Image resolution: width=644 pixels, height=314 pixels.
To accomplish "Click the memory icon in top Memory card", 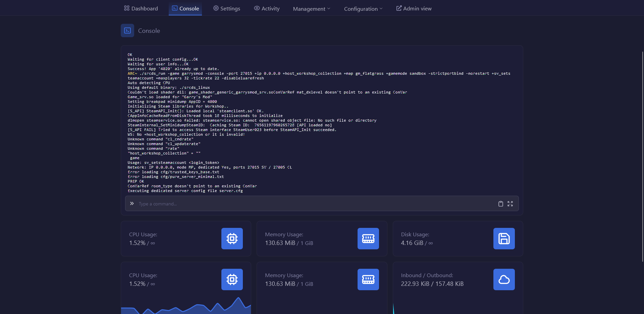I will pos(368,239).
